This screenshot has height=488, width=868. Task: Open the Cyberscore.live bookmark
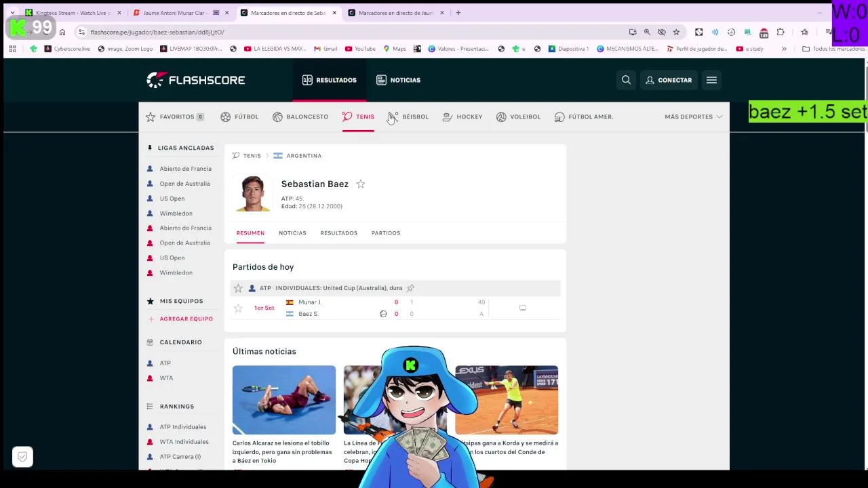67,49
